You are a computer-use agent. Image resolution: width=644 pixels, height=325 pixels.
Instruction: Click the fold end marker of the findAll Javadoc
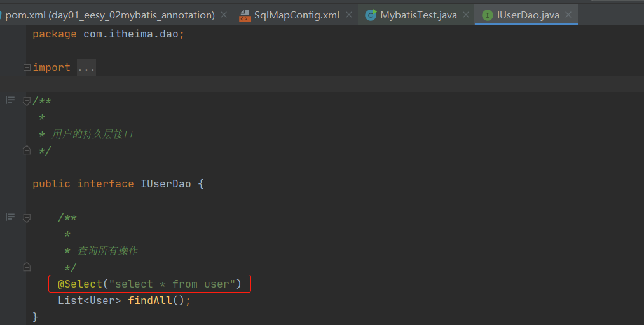click(27, 267)
